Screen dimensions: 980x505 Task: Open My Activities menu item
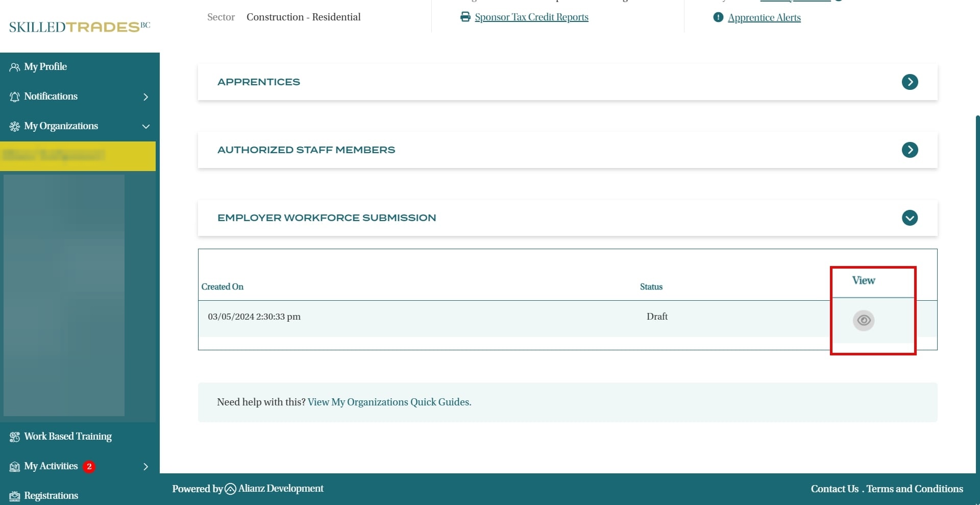(x=51, y=466)
